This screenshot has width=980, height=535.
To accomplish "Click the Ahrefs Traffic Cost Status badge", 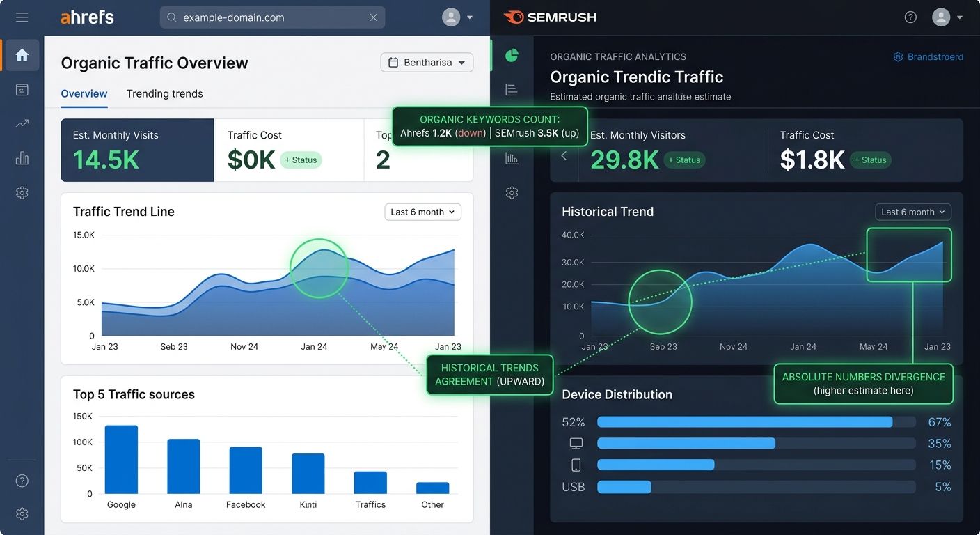I will [301, 160].
